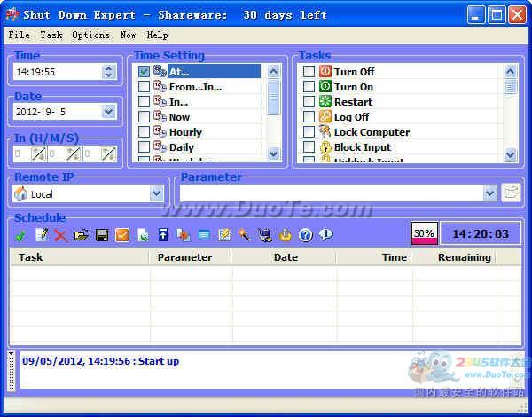Click the Tasks list scrollbar down arrow

pyautogui.click(x=510, y=154)
